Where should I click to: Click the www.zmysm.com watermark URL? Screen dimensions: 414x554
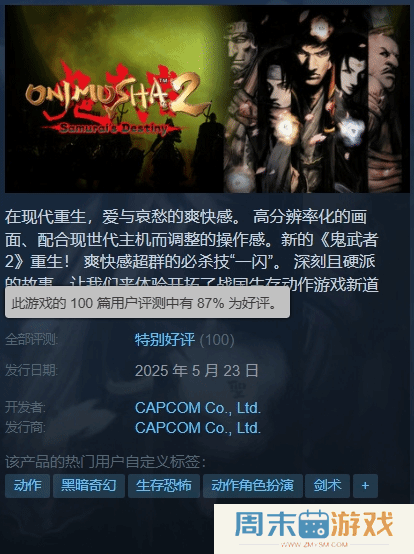coord(314,544)
